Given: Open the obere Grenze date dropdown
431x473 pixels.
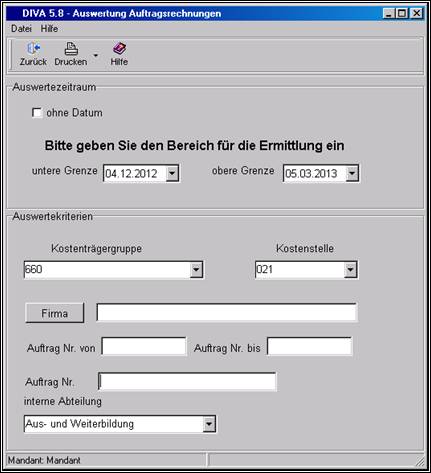Looking at the screenshot, I should pyautogui.click(x=352, y=173).
